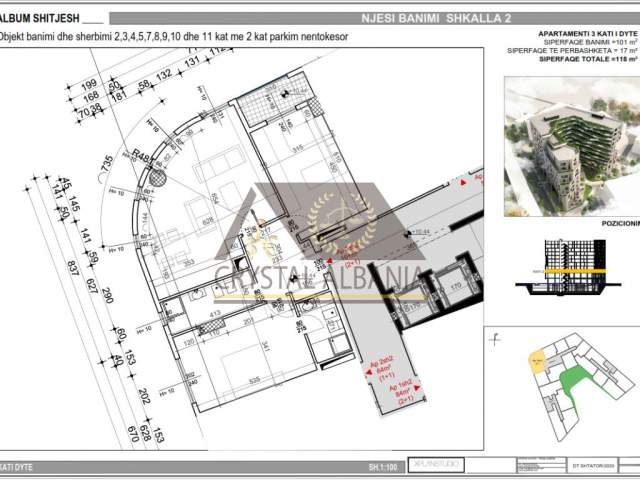Click the 70.38 dimension value
The width and height of the screenshot is (640, 480).
point(90,111)
